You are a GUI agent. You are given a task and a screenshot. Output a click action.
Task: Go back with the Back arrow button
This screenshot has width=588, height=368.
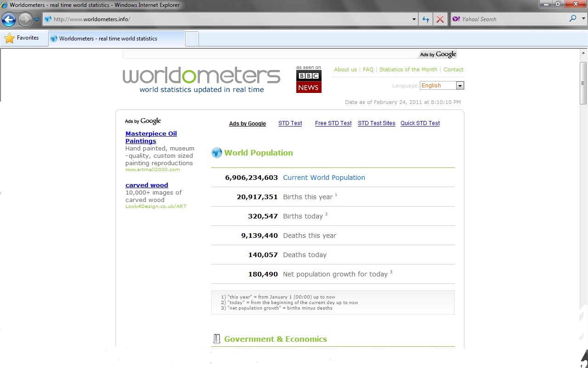9,19
